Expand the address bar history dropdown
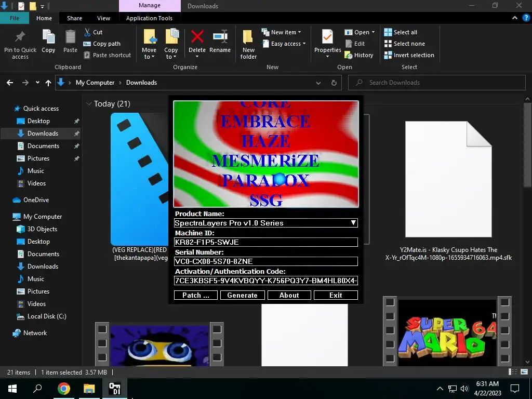The width and height of the screenshot is (532, 399). (x=318, y=83)
